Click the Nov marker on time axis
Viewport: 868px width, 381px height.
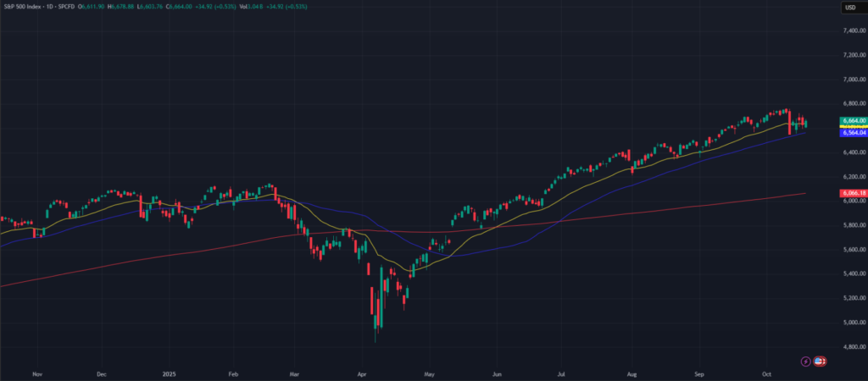[36, 373]
